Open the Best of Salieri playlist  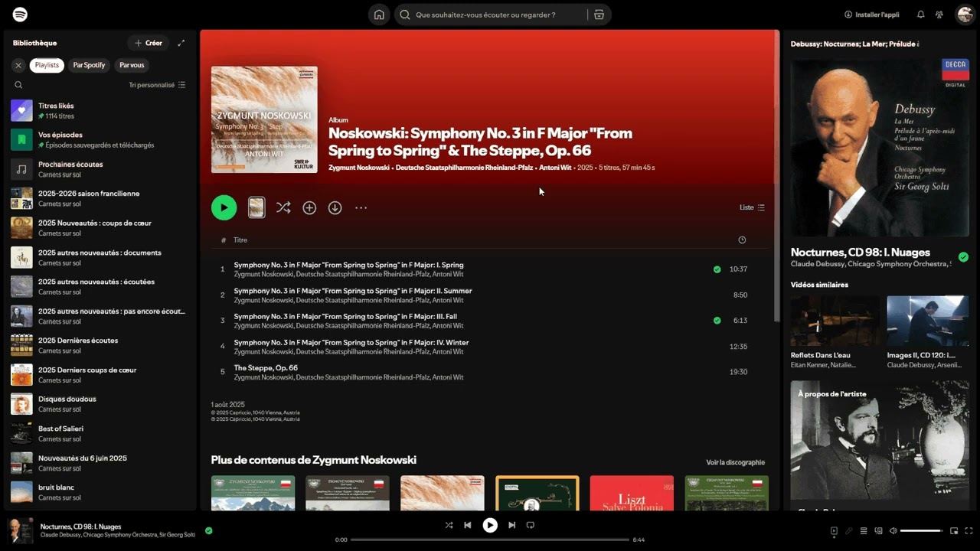click(x=100, y=433)
